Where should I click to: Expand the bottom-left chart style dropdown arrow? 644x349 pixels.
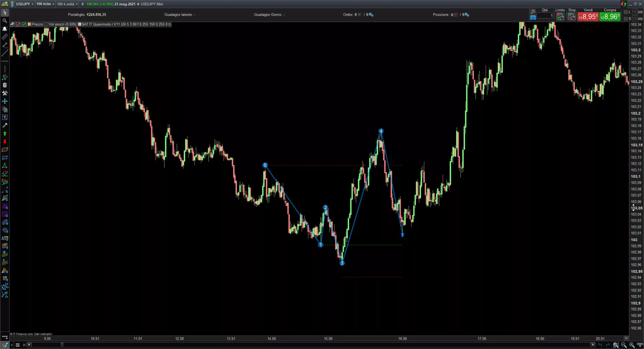coord(12,345)
